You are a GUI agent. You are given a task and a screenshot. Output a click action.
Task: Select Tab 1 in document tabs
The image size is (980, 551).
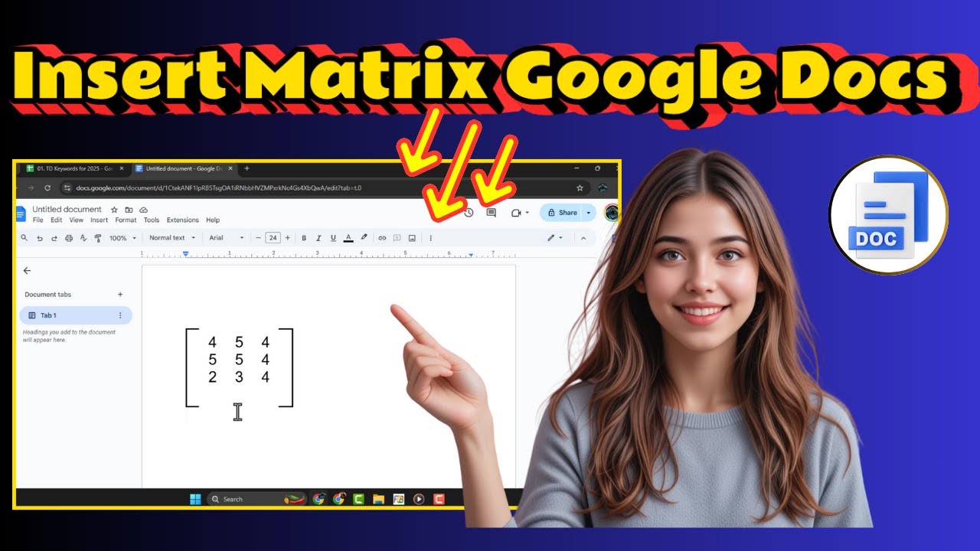75,315
